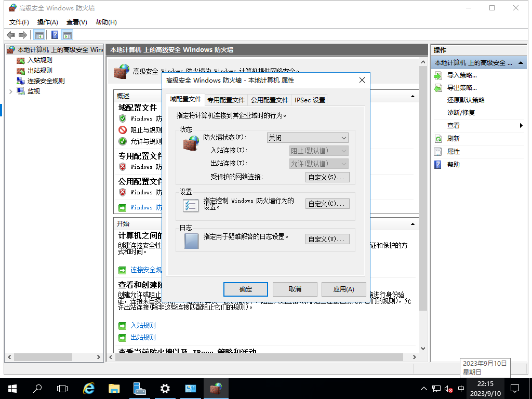Open the 入站规则 link in main pane
Screen dimensions: 532x399
pyautogui.click(x=143, y=325)
